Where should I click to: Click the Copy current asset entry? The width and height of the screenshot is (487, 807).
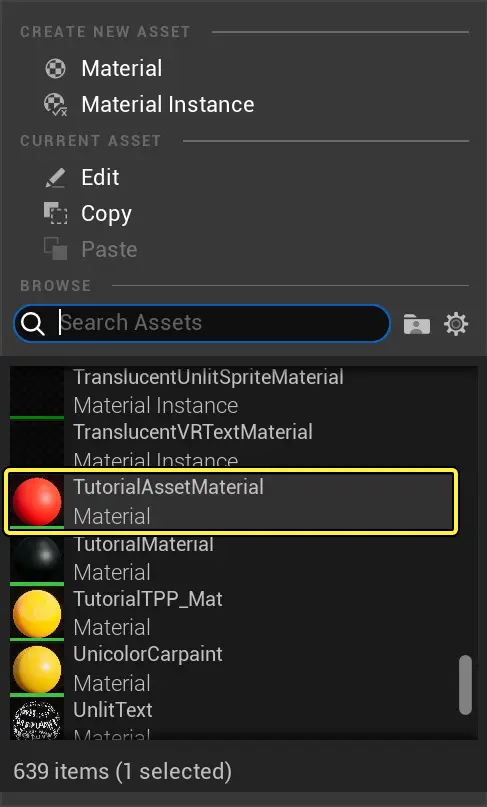click(107, 214)
